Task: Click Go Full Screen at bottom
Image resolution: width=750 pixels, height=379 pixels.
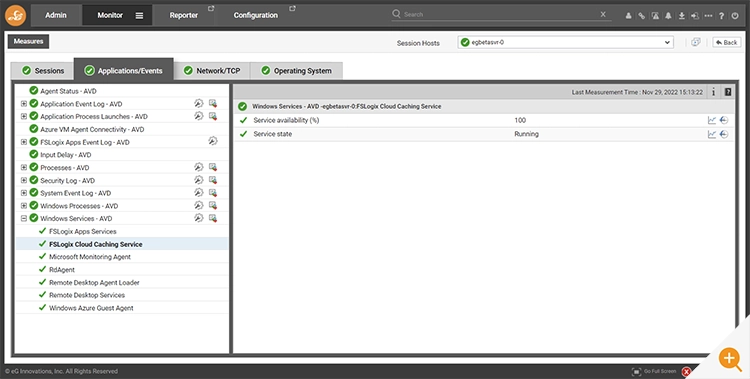Action: 654,371
